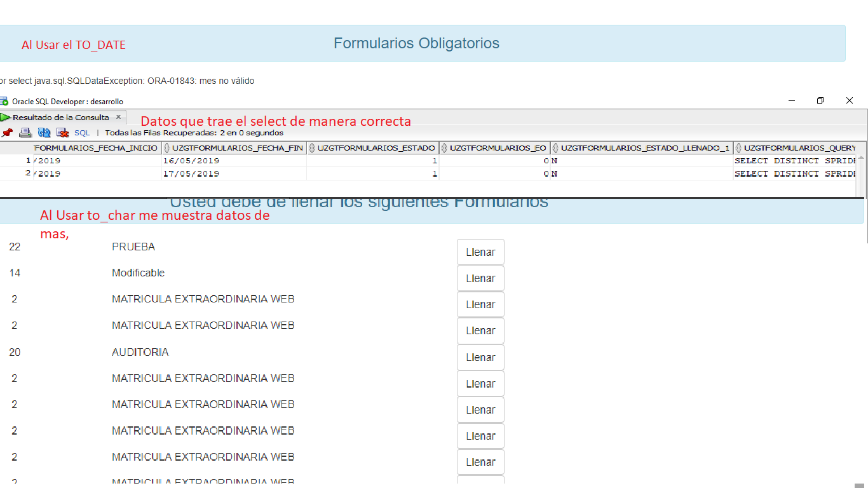868x488 pixels.
Task: Click the Formularios Obligatorios heading
Action: click(416, 43)
